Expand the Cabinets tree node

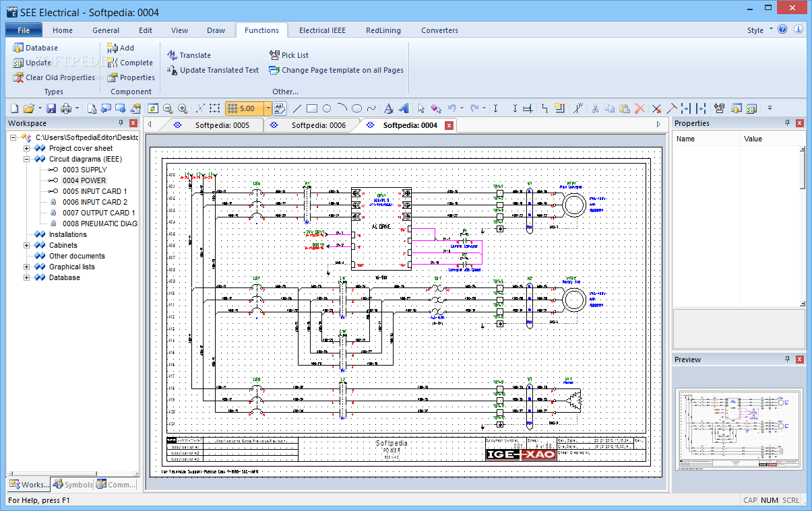27,245
